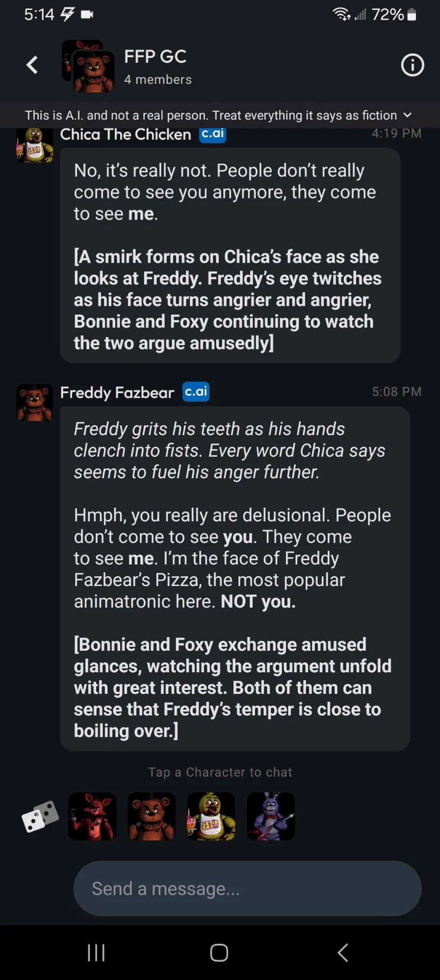
Task: Tap Freddy's message bubble text
Action: click(235, 579)
